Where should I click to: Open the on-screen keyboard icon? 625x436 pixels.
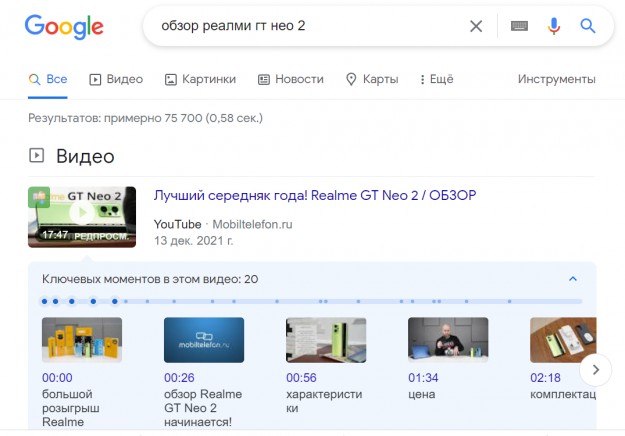(x=518, y=26)
